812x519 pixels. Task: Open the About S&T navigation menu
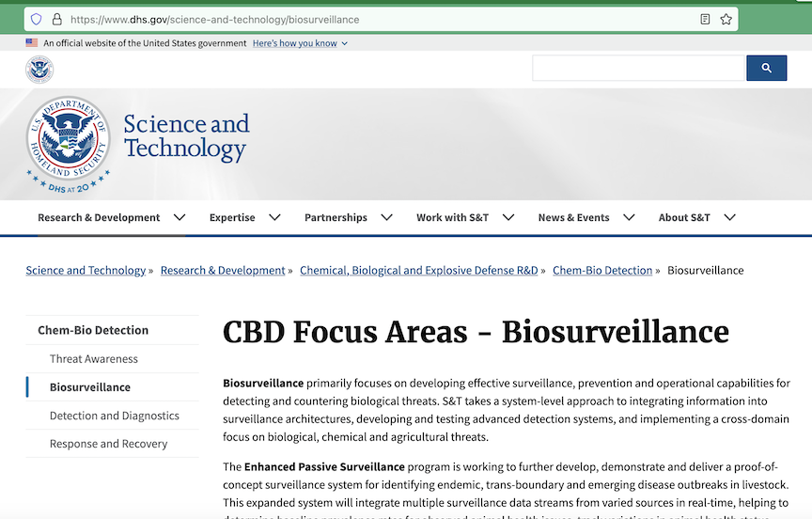[x=684, y=217]
